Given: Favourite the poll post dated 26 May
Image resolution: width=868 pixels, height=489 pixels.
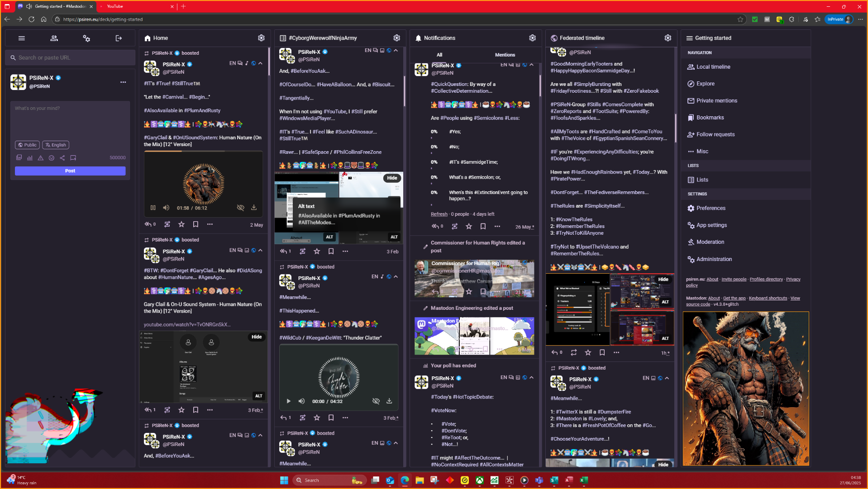Looking at the screenshot, I should coord(469,226).
